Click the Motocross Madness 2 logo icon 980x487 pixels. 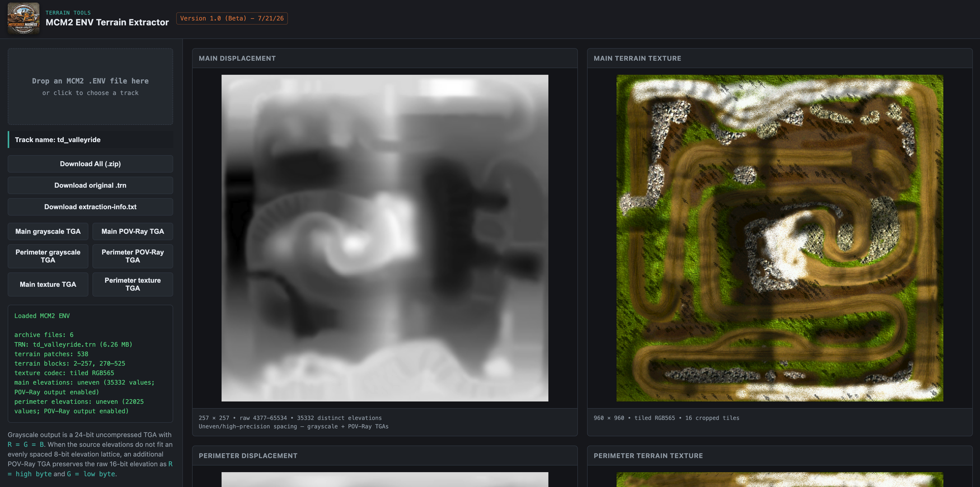(24, 19)
